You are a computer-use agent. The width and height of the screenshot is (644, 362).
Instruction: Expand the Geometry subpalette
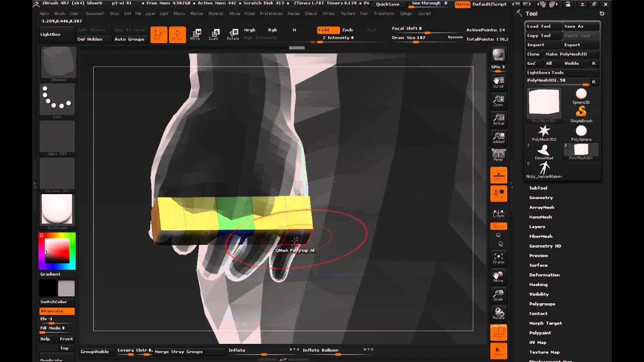[541, 198]
